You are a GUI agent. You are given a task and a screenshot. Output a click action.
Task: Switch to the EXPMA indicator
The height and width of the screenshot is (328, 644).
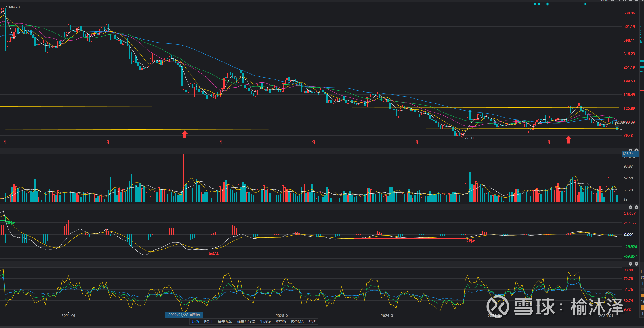tap(297, 321)
